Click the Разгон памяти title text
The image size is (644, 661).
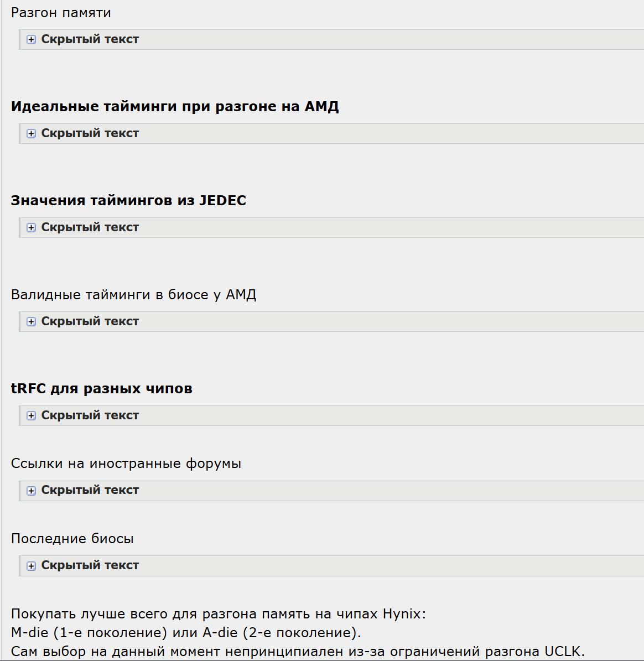tap(61, 13)
